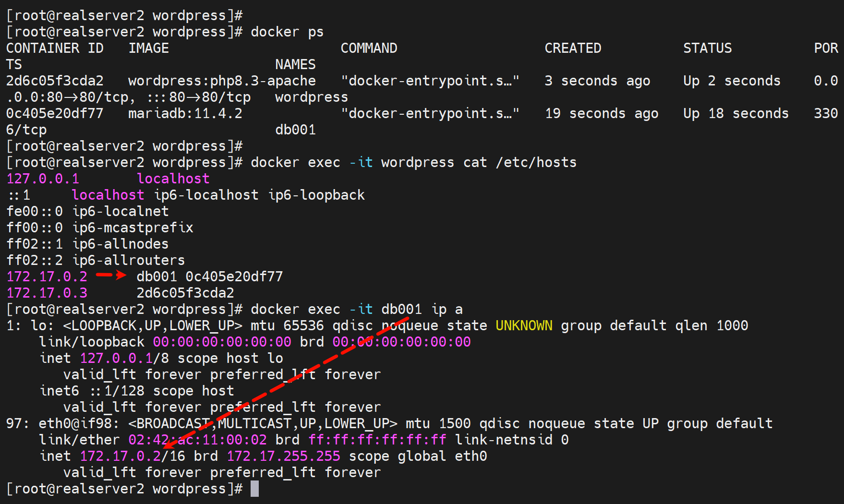Click the ip6-allrouters hosts entry
This screenshot has width=844, height=504.
[128, 260]
